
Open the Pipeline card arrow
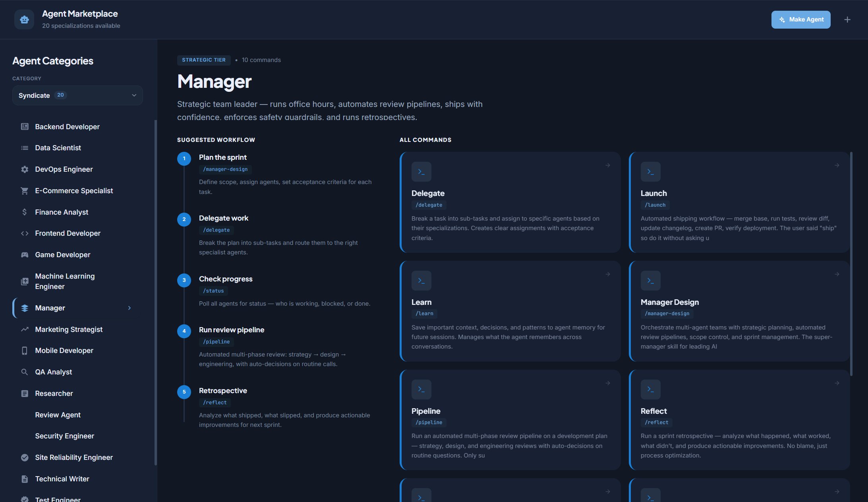608,383
